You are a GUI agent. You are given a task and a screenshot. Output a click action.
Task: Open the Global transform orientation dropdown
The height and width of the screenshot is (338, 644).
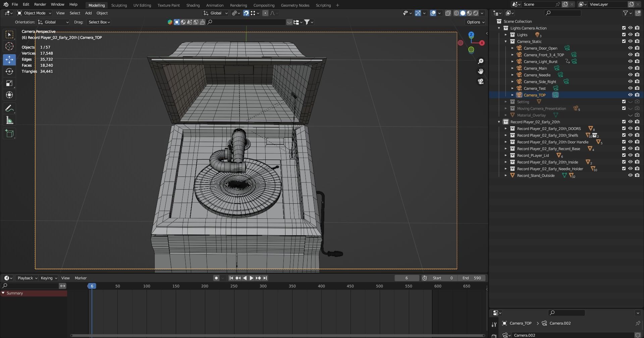pos(215,13)
